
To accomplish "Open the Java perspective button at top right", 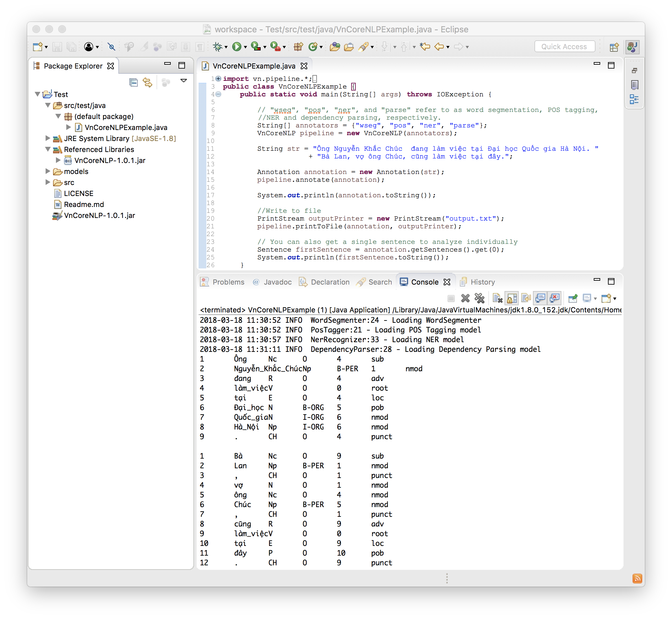I will [x=633, y=47].
